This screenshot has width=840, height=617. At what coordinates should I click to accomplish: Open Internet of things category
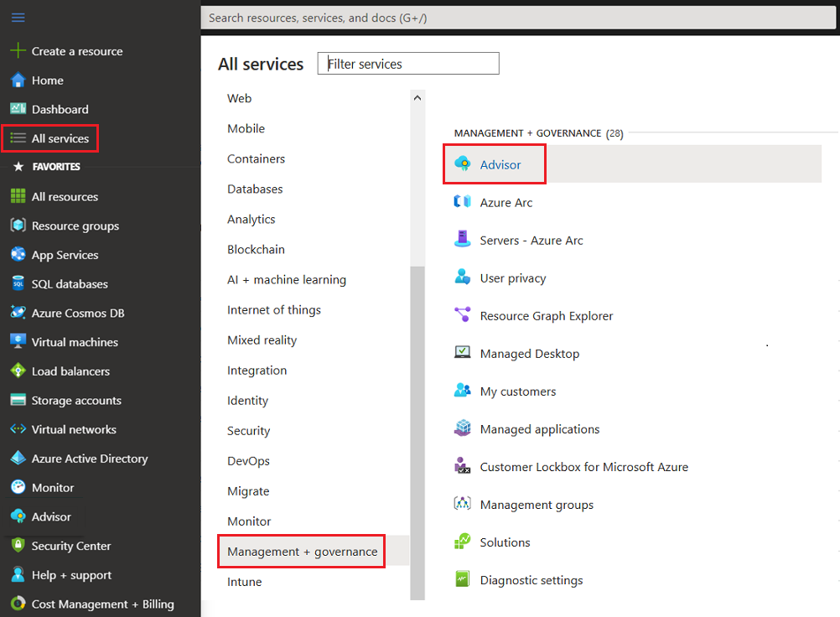pos(274,310)
